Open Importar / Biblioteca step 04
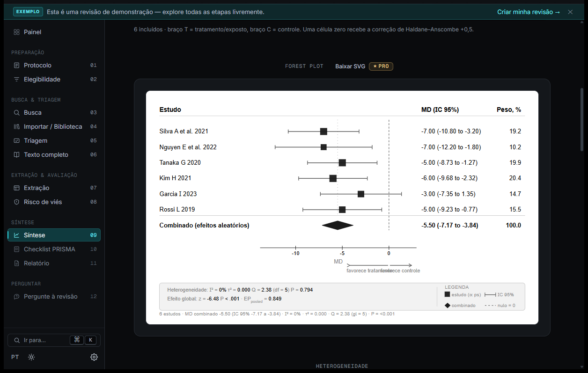The width and height of the screenshot is (588, 373). 54,127
